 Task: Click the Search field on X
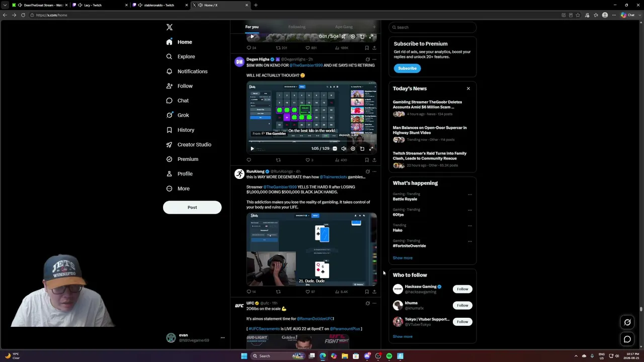coord(433,27)
